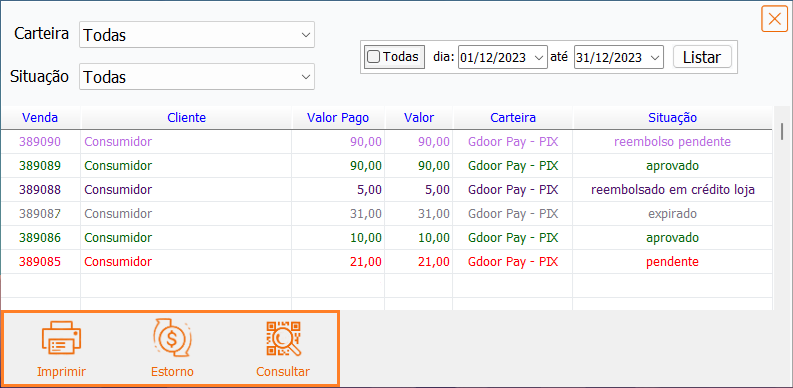Screen dimensions: 793x388
Task: Click the 31,00 Valor Pago cell
Action: [x=338, y=213]
